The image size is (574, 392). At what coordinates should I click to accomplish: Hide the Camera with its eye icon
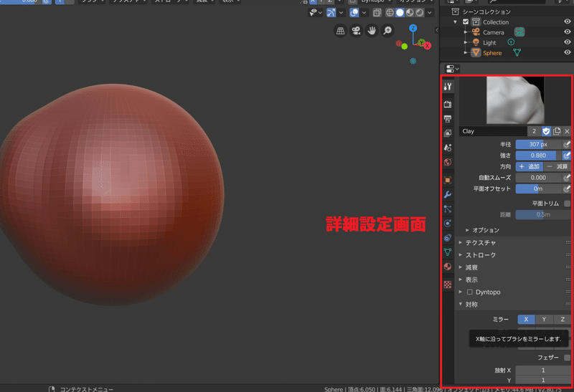[x=568, y=32]
